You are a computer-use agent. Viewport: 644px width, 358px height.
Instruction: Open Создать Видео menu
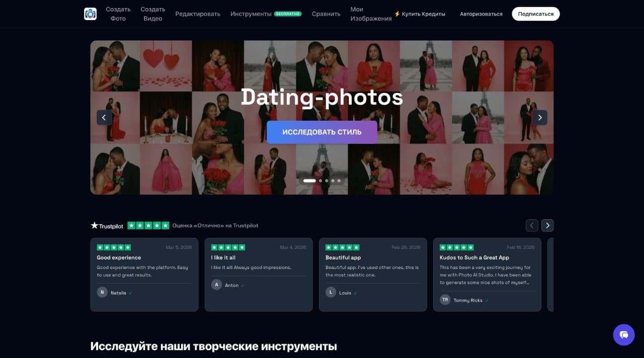click(153, 14)
